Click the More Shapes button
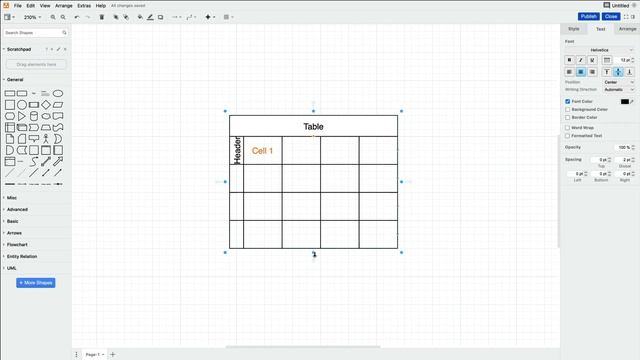The height and width of the screenshot is (360, 640). tap(36, 283)
